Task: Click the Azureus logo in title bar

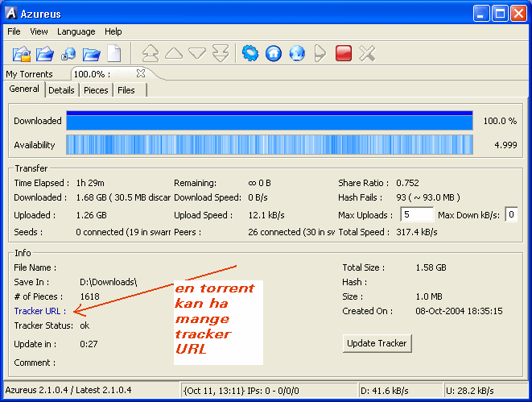Action: coord(10,14)
